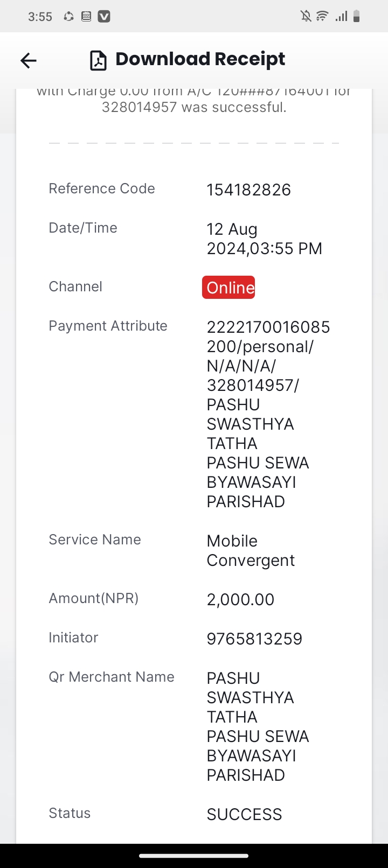
Task: Tap the Payment Attribute value text
Action: pos(268,414)
